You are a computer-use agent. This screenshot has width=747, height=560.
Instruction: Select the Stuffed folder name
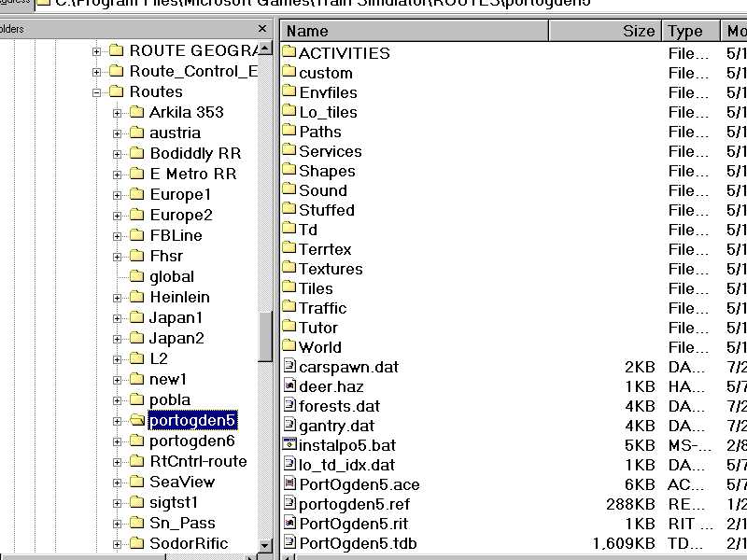pos(327,210)
